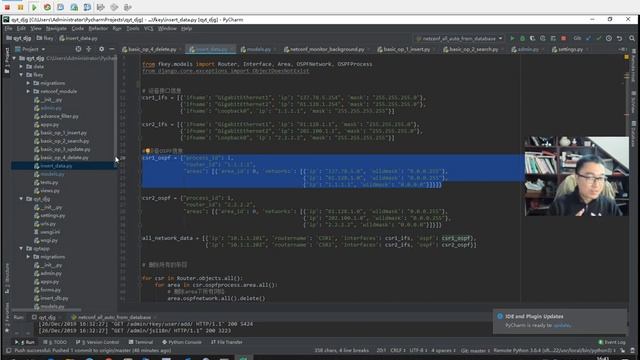640x360 pixels.
Task: Click the update link in the IDE notification
Action: 562,325
